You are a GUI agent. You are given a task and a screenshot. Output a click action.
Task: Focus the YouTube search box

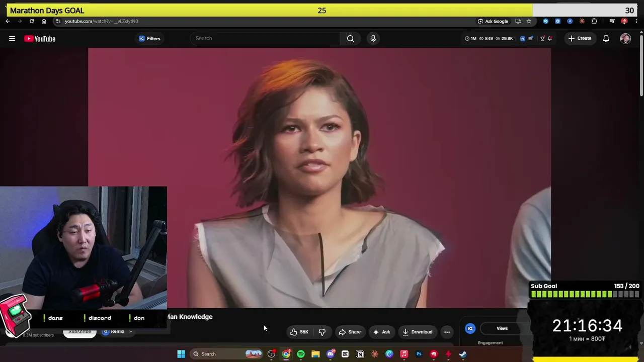pyautogui.click(x=265, y=38)
